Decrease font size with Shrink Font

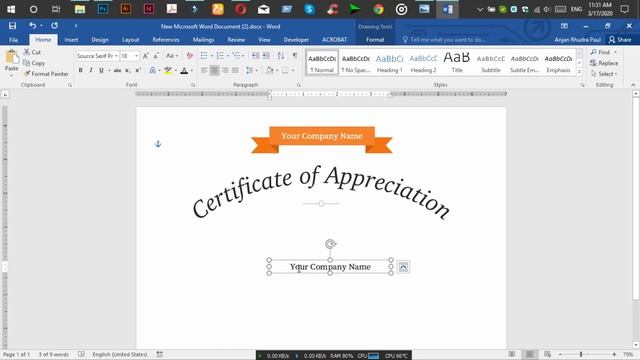156,56
